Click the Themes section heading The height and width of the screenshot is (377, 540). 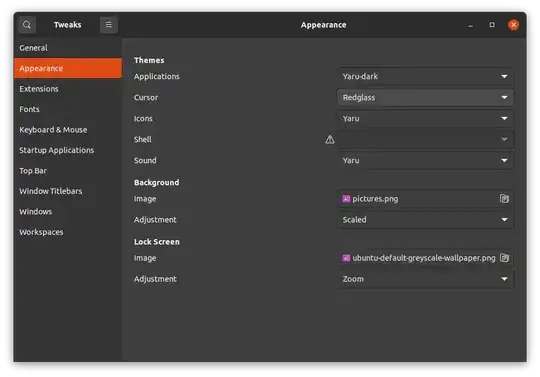(x=149, y=60)
